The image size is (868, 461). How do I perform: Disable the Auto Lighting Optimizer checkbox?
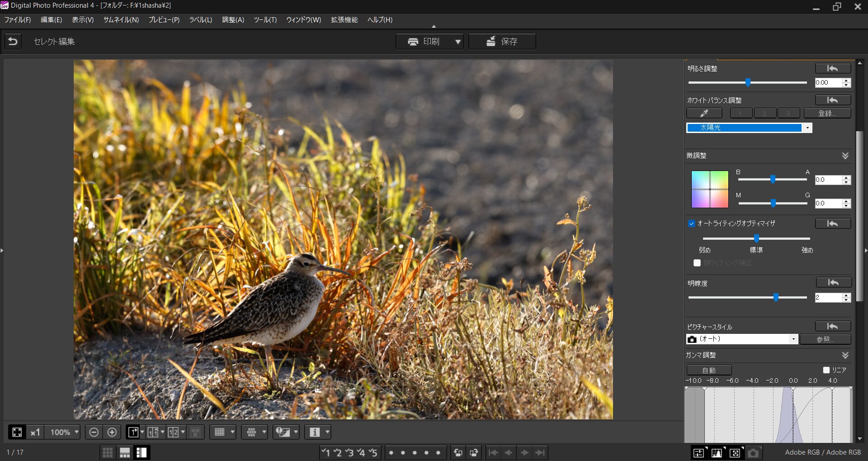[x=691, y=223]
